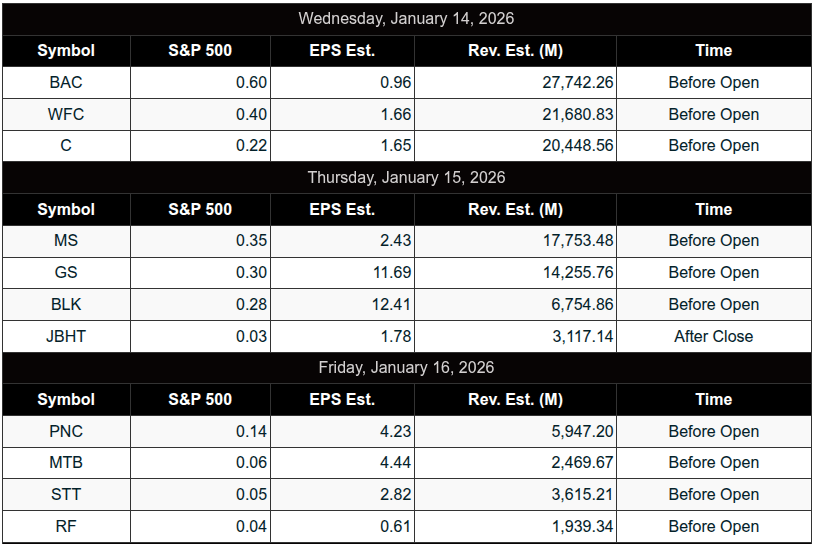Open the GS ticker row symbol
814x544 pixels.
66,273
